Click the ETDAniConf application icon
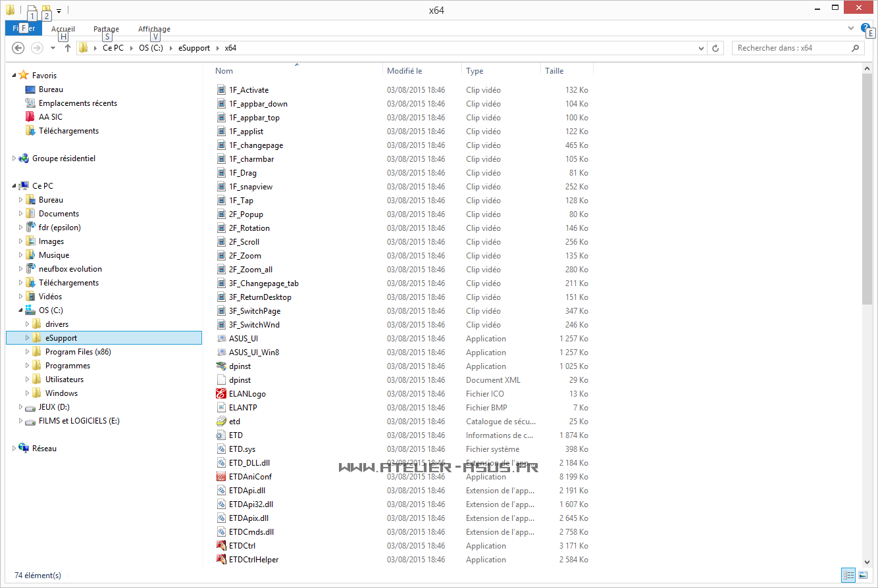The image size is (878, 588). click(221, 477)
